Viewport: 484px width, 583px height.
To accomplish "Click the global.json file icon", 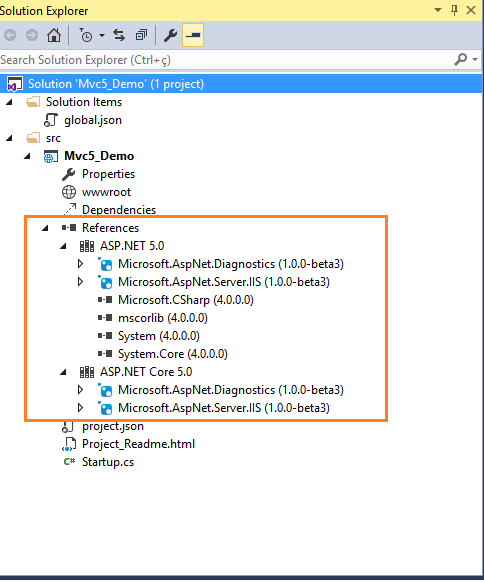I will [x=51, y=120].
